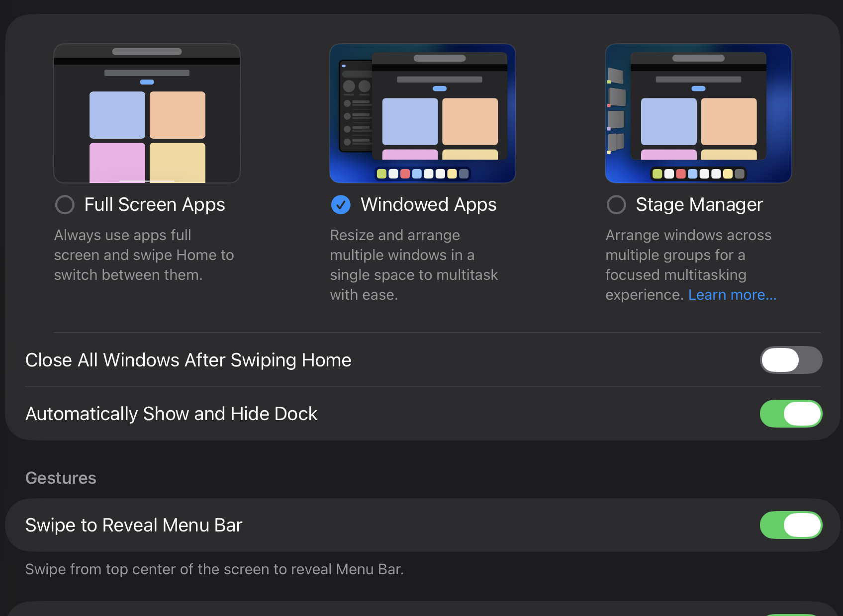Viewport: 843px width, 616px height.
Task: Click the dock icons in Windowed Apps preview
Action: (x=422, y=174)
